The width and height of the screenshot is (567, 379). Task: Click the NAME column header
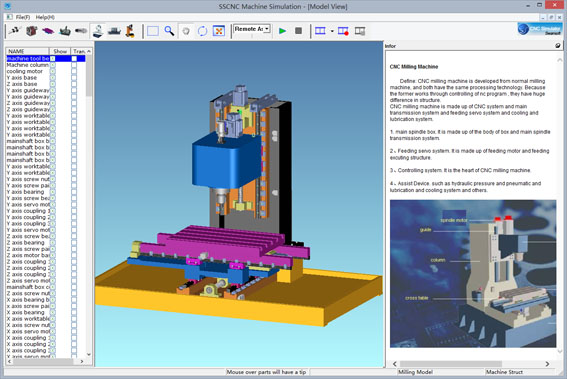[x=27, y=51]
